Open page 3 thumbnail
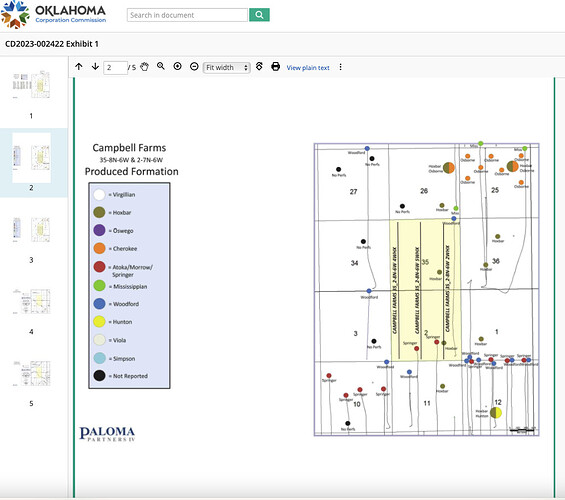Viewport: 565px width, 500px height. tap(31, 229)
